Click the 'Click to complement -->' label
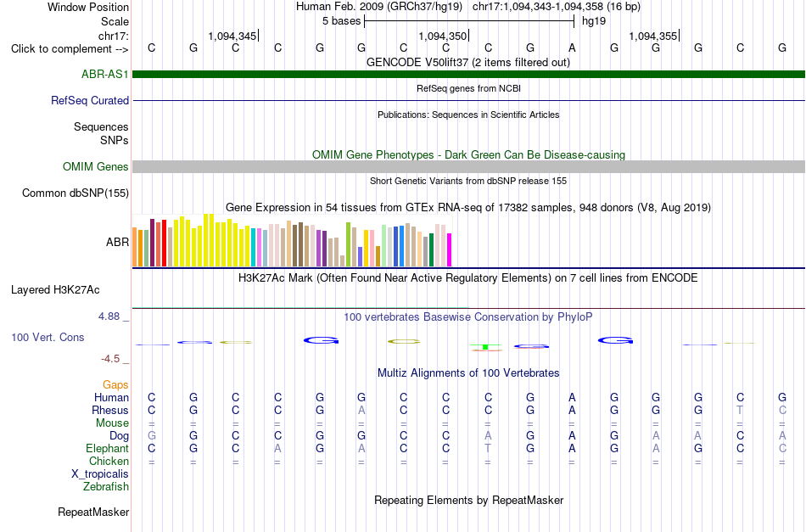 pos(70,49)
